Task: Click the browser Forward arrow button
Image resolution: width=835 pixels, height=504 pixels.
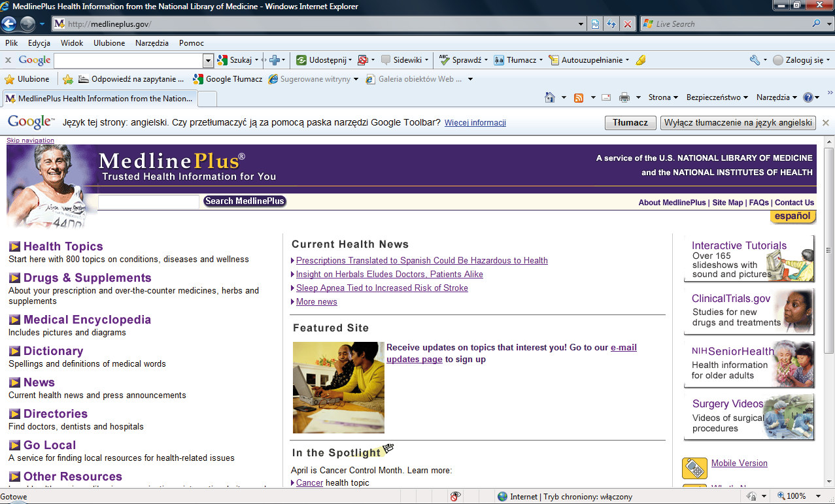Action: pos(27,24)
